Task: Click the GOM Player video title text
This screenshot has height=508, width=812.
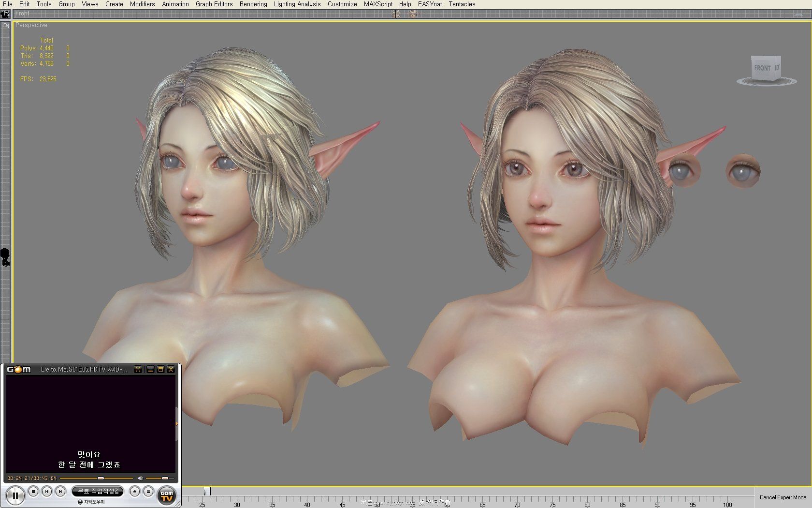Action: tap(84, 370)
